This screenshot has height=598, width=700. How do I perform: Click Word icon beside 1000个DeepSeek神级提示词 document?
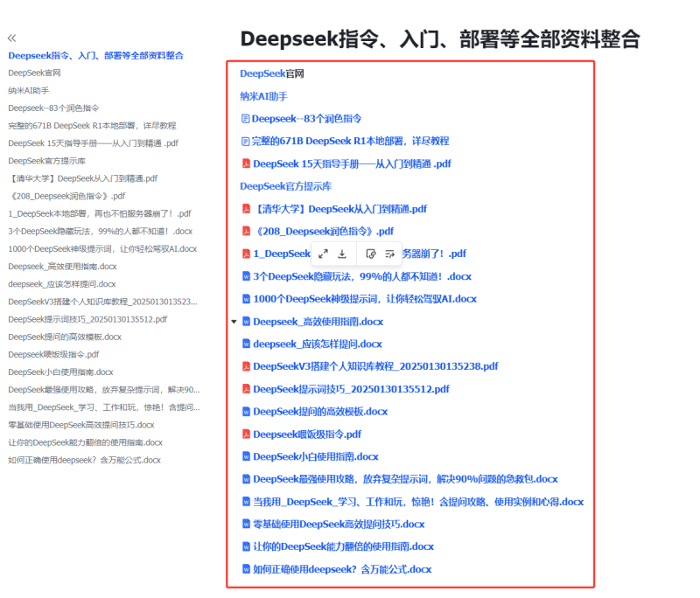[x=248, y=299]
